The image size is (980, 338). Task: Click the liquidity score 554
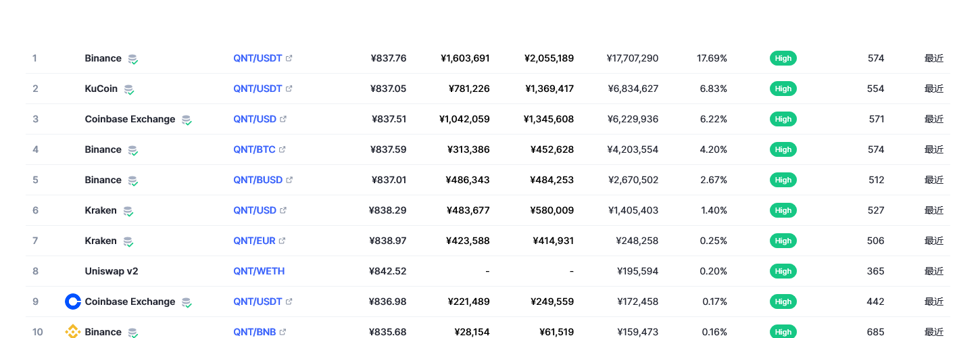pos(876,89)
